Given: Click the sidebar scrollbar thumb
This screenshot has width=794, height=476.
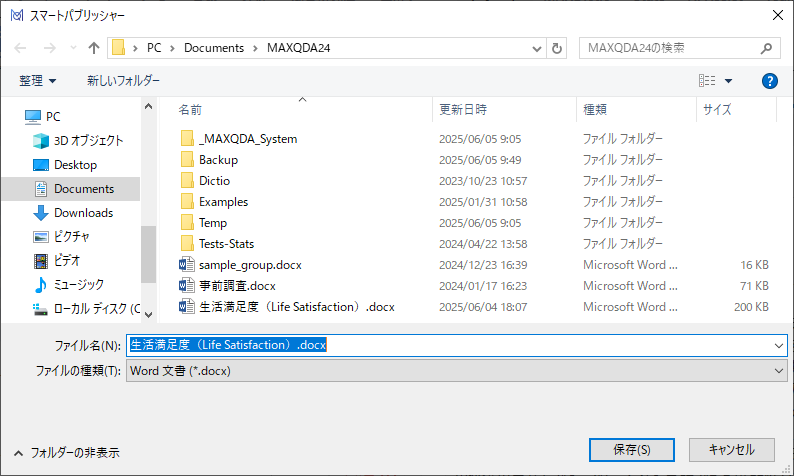Looking at the screenshot, I should [x=148, y=254].
